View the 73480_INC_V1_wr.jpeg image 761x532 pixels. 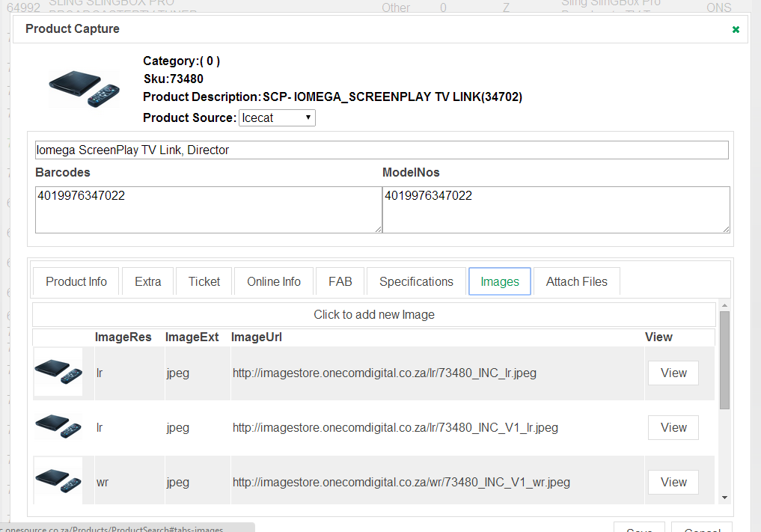(x=673, y=482)
